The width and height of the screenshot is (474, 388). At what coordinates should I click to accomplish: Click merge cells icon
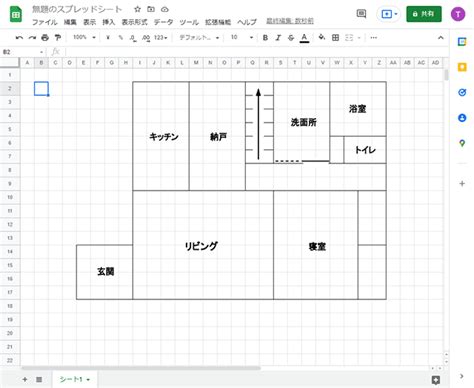pyautogui.click(x=349, y=38)
